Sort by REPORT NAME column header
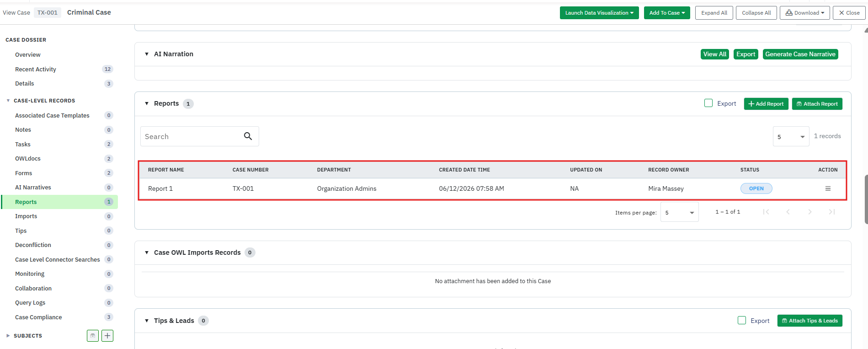This screenshot has width=868, height=349. pyautogui.click(x=166, y=170)
